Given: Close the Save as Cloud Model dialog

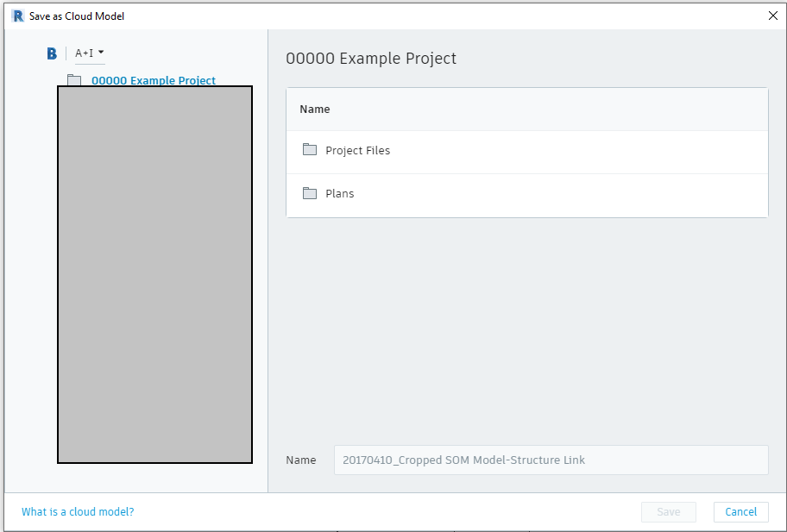Looking at the screenshot, I should (x=773, y=16).
